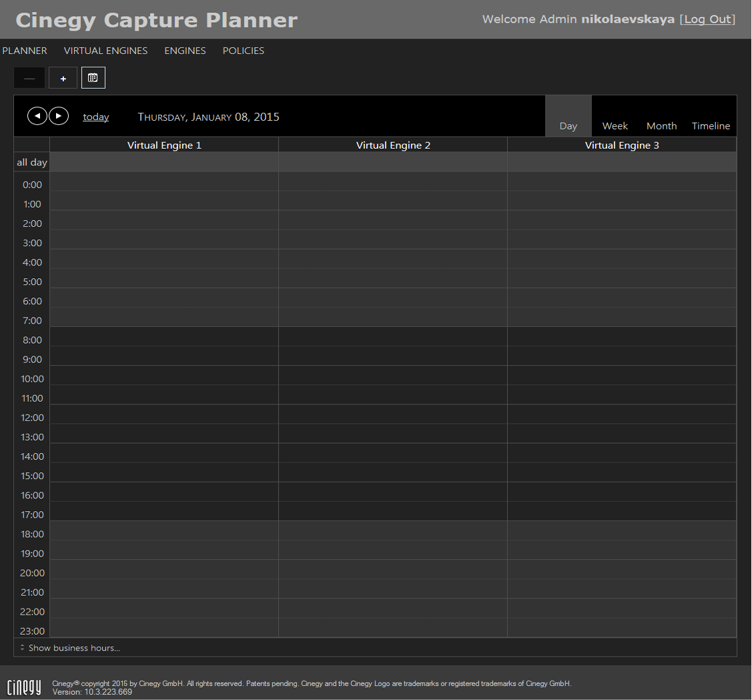Go to next day arrow

[x=59, y=116]
